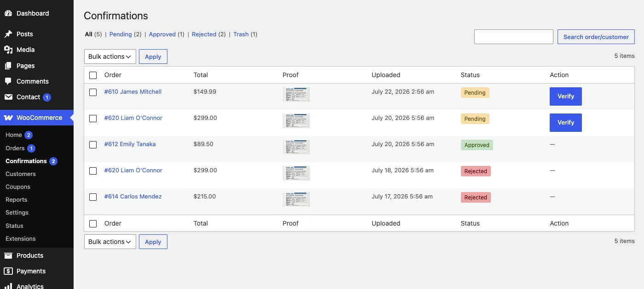This screenshot has width=644, height=289.
Task: Tick checkbox for pending #620 Liam O'Connor
Action: point(93,119)
